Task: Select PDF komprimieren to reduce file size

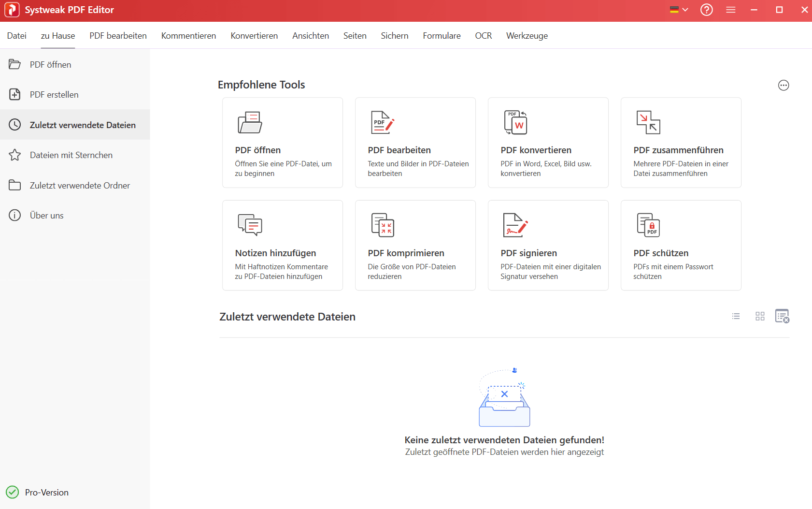Action: (415, 245)
